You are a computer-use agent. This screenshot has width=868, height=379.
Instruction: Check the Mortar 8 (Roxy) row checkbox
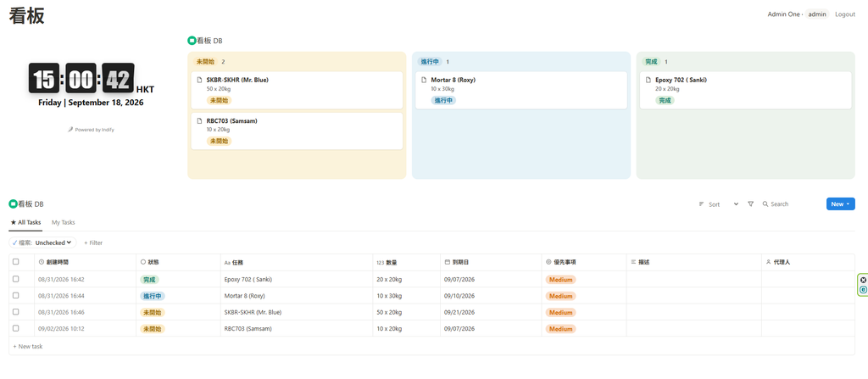pos(15,295)
